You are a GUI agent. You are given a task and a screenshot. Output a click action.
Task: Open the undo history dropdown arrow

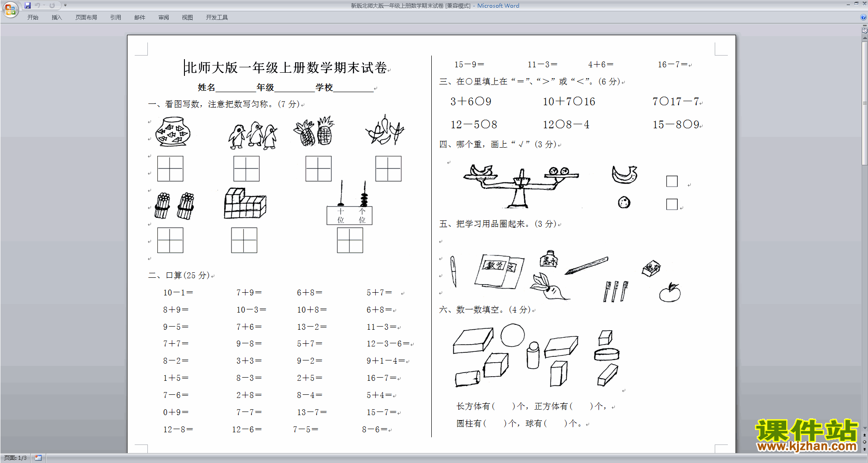(44, 5)
